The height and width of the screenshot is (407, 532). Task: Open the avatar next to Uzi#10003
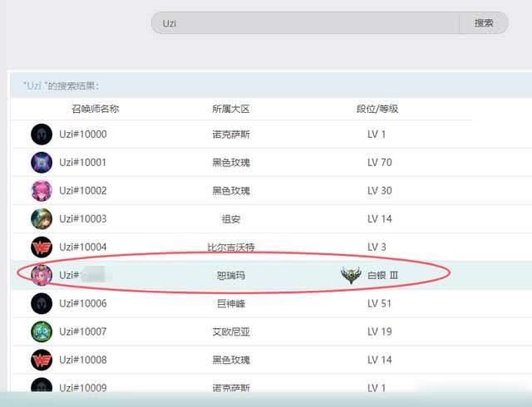(42, 219)
